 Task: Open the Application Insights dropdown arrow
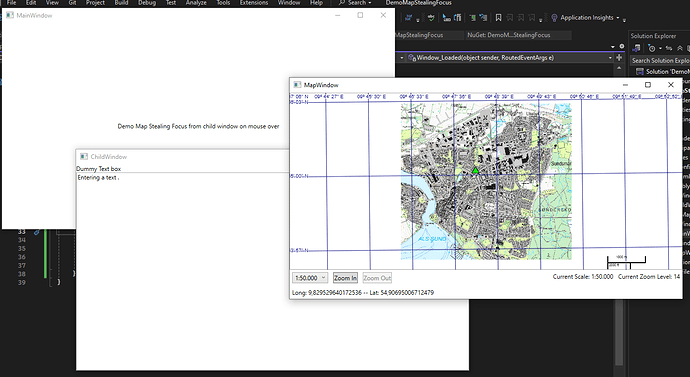pyautogui.click(x=618, y=18)
